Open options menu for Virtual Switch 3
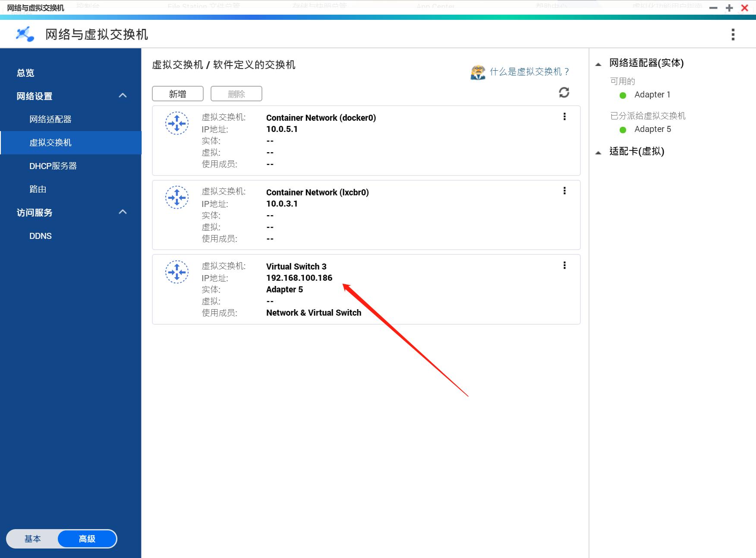 [564, 265]
